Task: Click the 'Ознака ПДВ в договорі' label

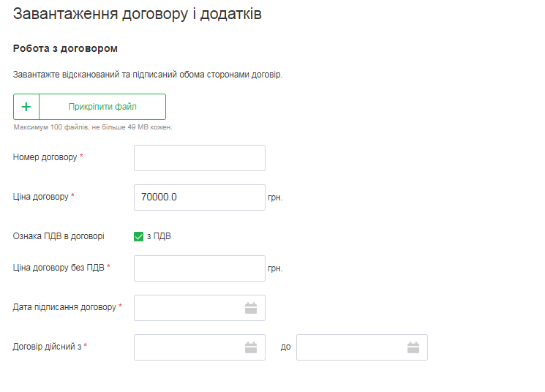Action: pos(59,236)
